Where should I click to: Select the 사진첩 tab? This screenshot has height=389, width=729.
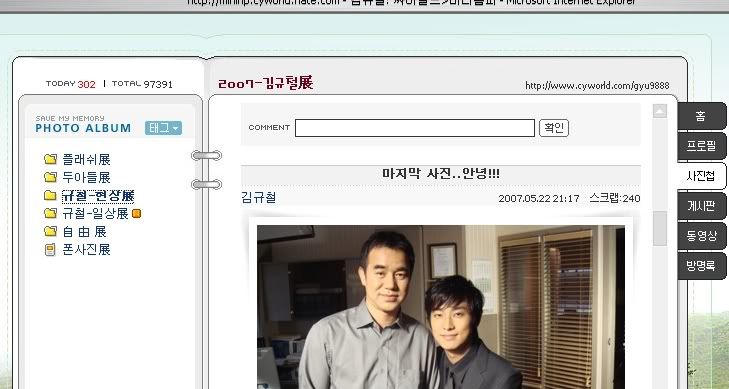701,176
